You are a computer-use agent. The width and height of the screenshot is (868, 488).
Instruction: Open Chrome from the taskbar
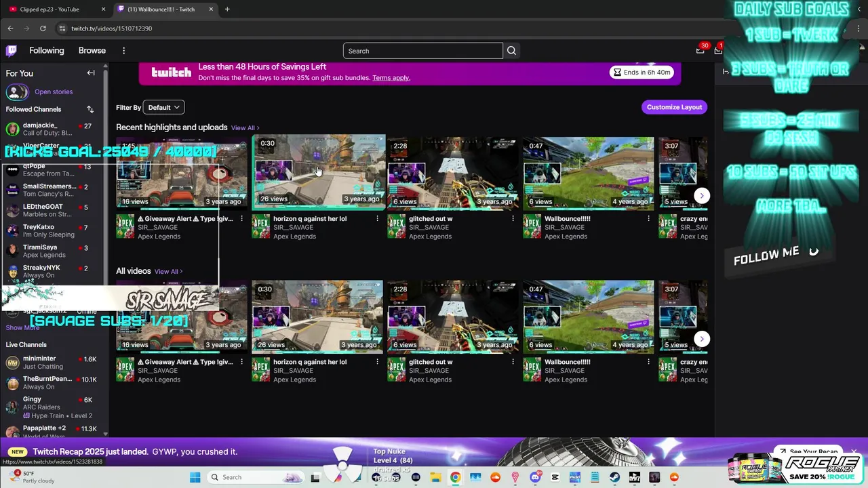[455, 477]
